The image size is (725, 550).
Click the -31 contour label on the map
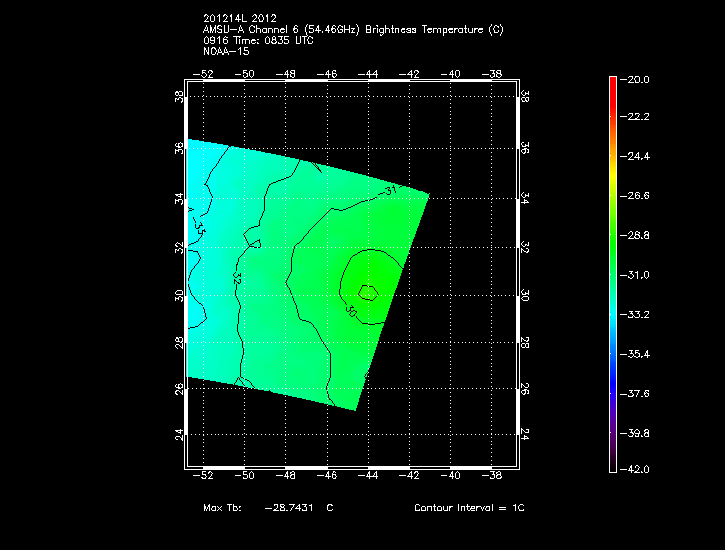click(390, 190)
